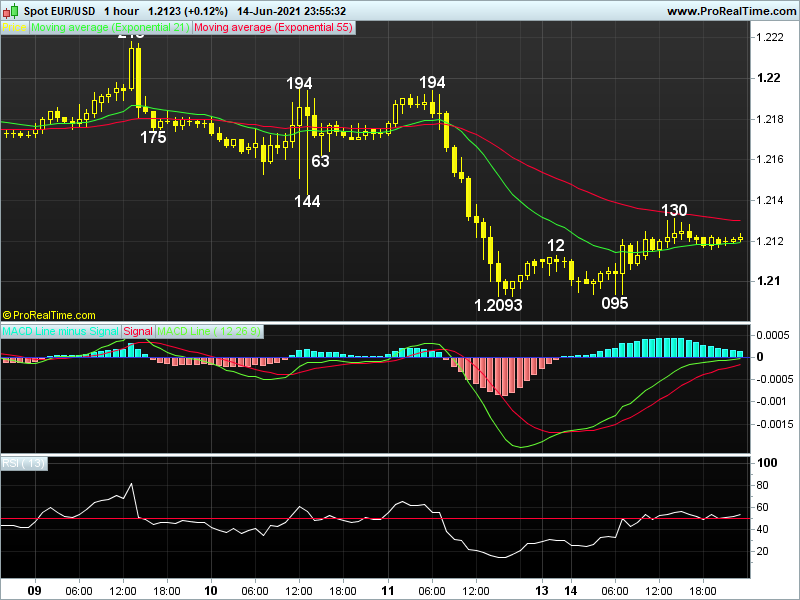Screen dimensions: 800x600
Task: Click the 095 price annotation
Action: pyautogui.click(x=614, y=304)
